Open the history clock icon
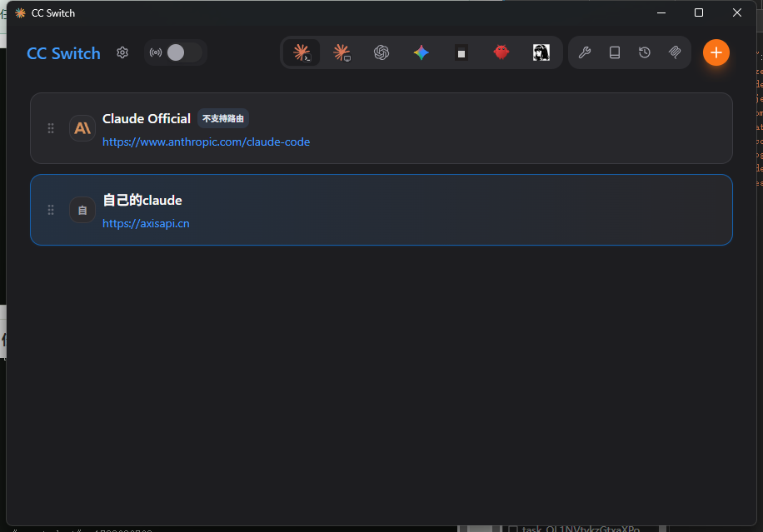Image resolution: width=763 pixels, height=532 pixels. pyautogui.click(x=645, y=52)
